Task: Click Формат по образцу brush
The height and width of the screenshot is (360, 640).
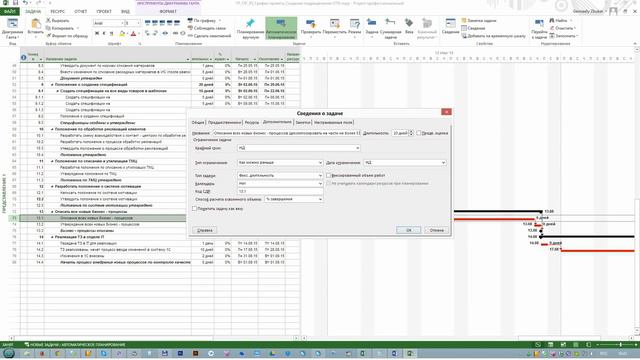Action: tap(67, 36)
